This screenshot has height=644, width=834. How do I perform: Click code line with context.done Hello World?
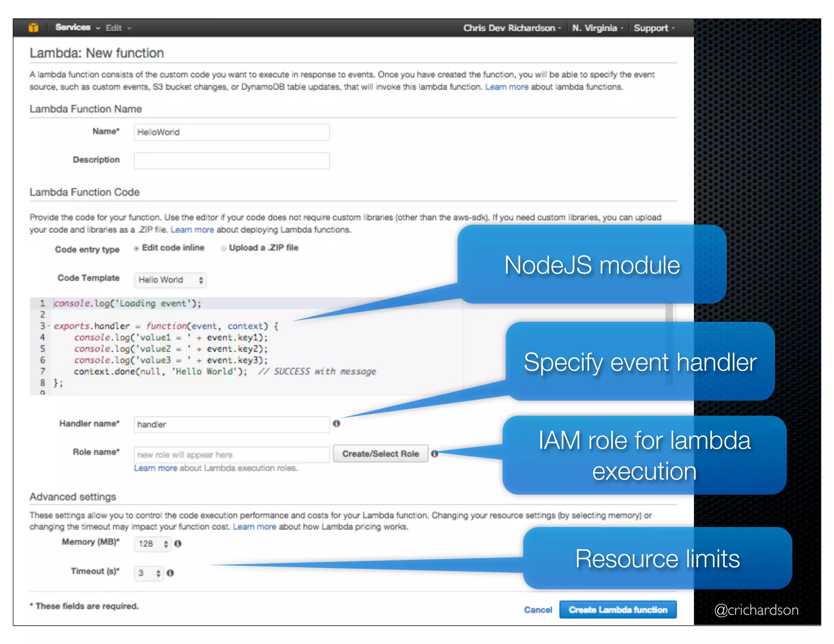tap(225, 372)
